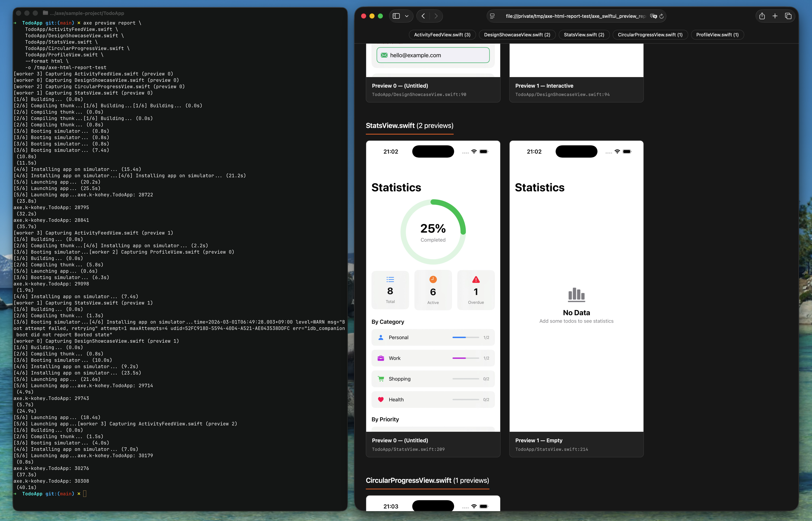This screenshot has height=521, width=812.
Task: Click the envelope icon in email field
Action: [x=384, y=55]
